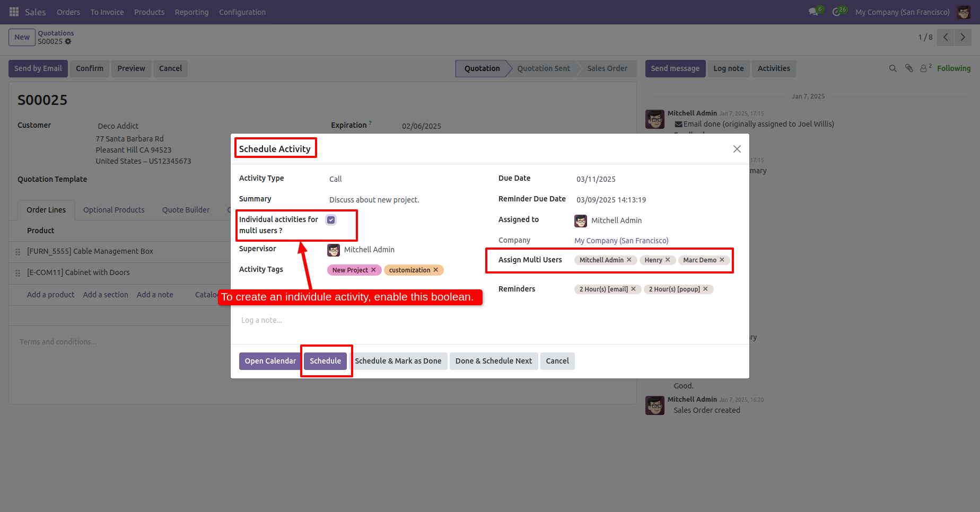Viewport: 980px width, 512px height.
Task: Open the conversations chat icon
Action: 813,12
